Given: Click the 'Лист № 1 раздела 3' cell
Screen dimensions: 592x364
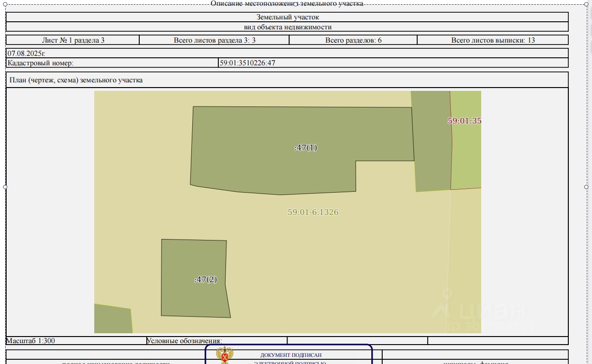Looking at the screenshot, I should pyautogui.click(x=73, y=40).
